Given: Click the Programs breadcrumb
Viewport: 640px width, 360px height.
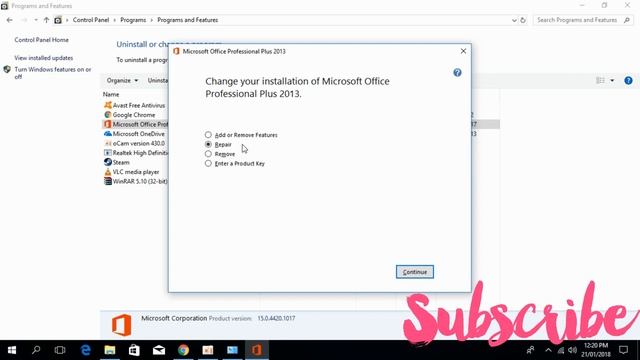Looking at the screenshot, I should point(133,20).
